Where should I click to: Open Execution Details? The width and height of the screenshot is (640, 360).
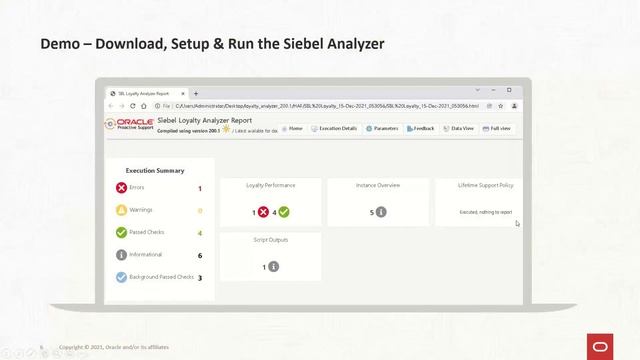(334, 129)
